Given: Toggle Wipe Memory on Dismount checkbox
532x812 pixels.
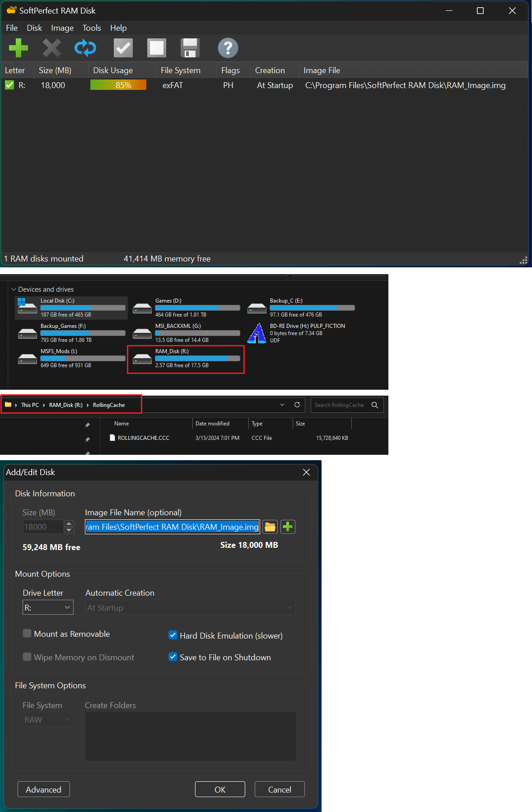Looking at the screenshot, I should pyautogui.click(x=27, y=657).
